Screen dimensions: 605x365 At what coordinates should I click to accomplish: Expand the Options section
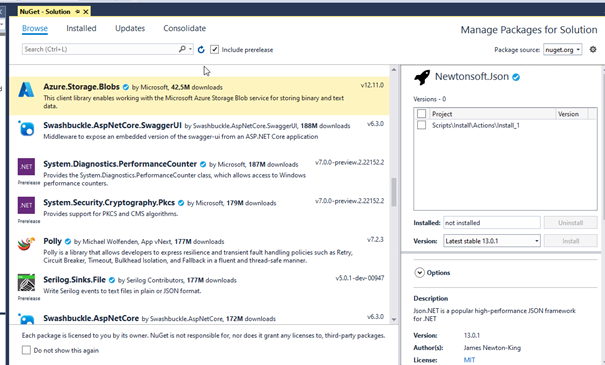[x=419, y=272]
